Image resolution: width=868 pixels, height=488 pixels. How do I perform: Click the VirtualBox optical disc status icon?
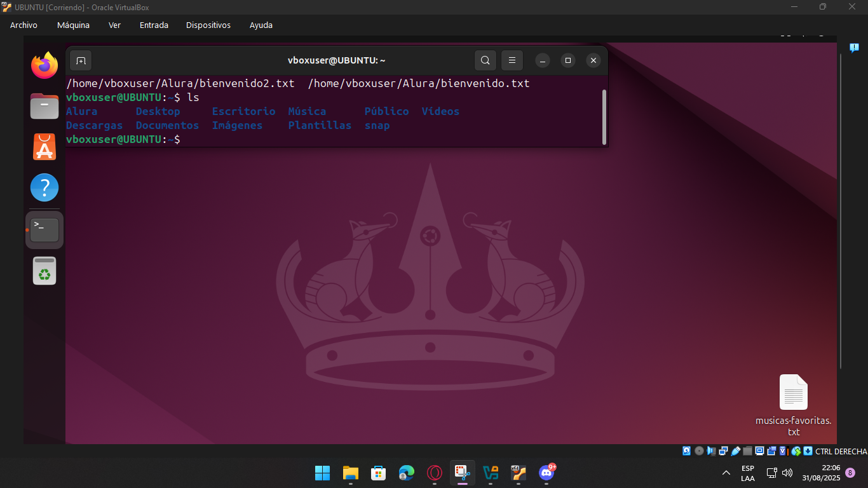pos(699,451)
